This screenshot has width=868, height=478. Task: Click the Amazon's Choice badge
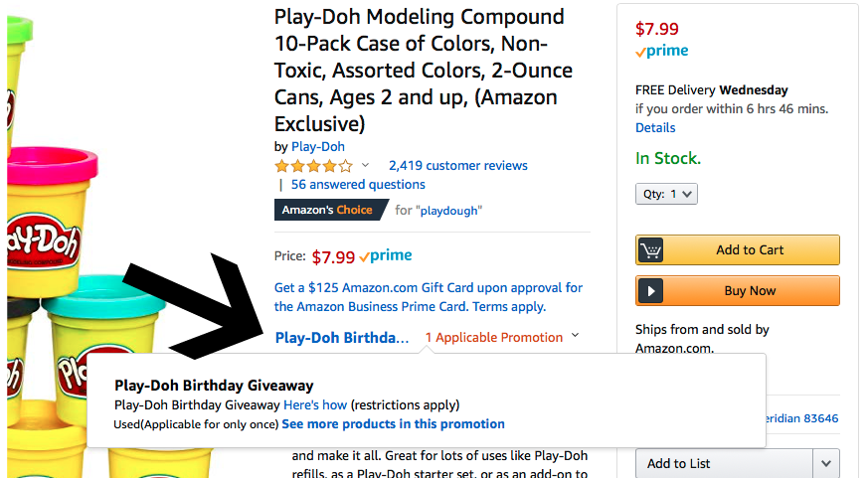328,210
